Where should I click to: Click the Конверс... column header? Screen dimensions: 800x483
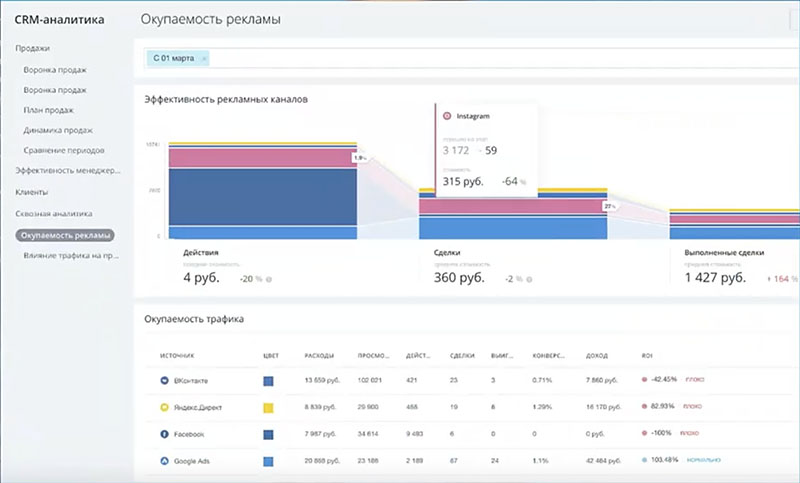pos(548,356)
